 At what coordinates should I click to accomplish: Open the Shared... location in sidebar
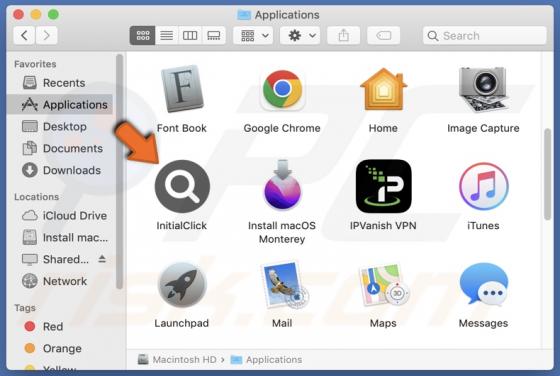(55, 259)
